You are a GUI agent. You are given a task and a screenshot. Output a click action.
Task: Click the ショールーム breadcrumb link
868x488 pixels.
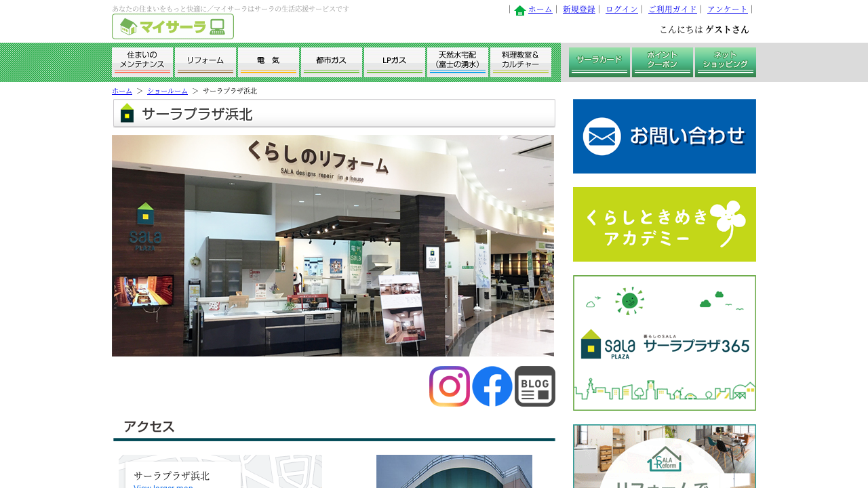(x=167, y=91)
